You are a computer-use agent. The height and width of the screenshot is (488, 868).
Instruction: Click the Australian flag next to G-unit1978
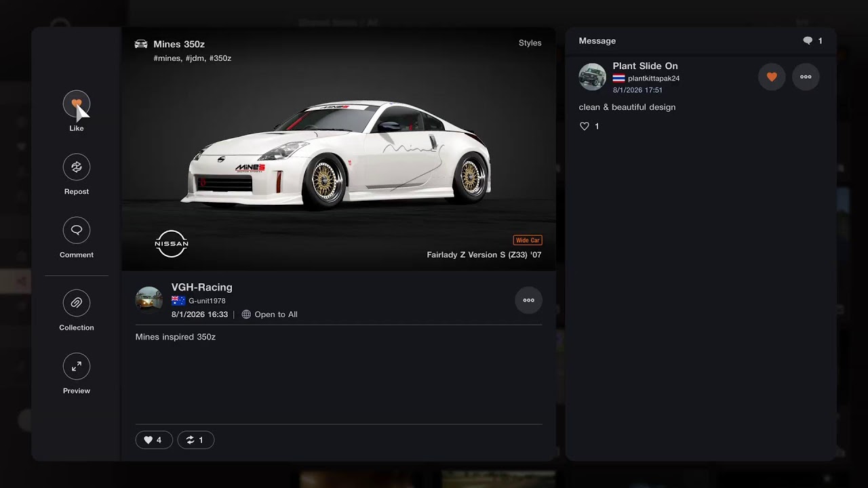pos(178,301)
